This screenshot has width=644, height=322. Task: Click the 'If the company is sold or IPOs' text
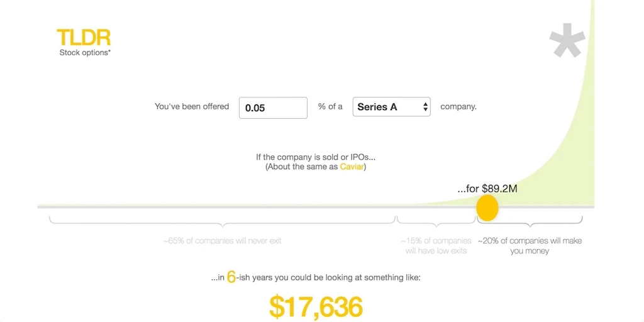pyautogui.click(x=315, y=157)
